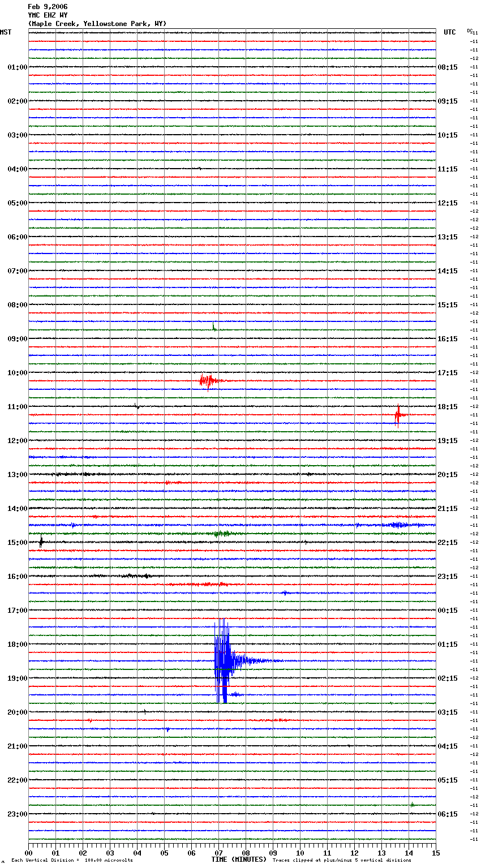Click the 14:00 MST time label
This screenshot has width=481, height=868.
(x=17, y=509)
